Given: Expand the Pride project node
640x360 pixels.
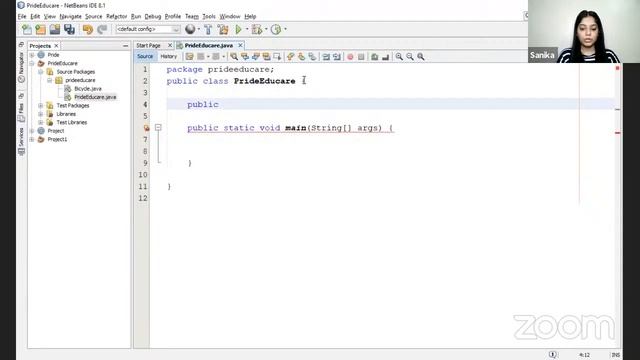Looking at the screenshot, I should 32,55.
